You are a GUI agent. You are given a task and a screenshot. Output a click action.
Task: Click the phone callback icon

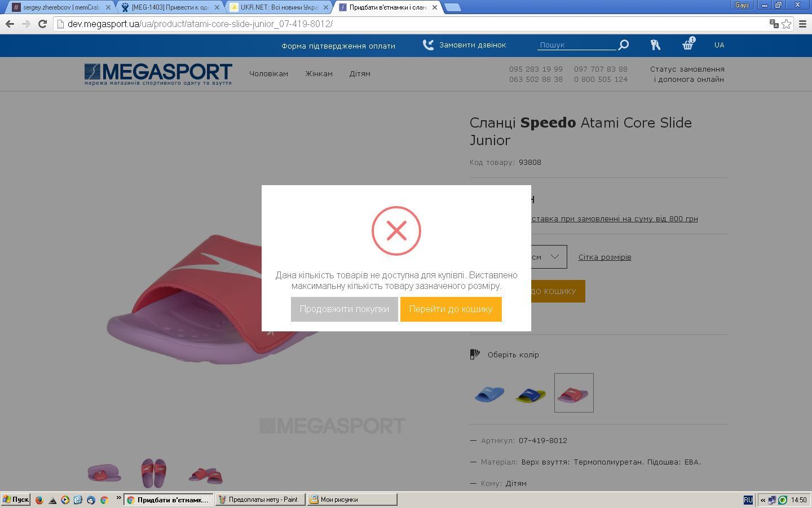coord(429,45)
